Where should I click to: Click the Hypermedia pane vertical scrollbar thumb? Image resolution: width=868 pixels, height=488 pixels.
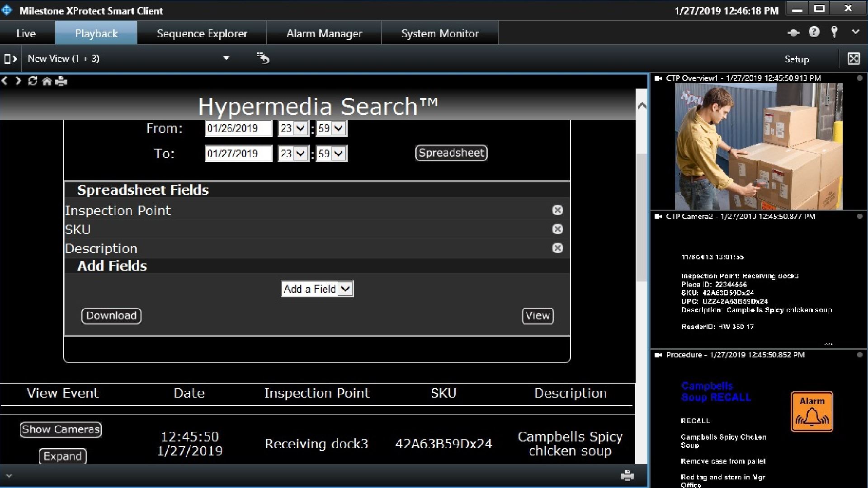tap(642, 217)
